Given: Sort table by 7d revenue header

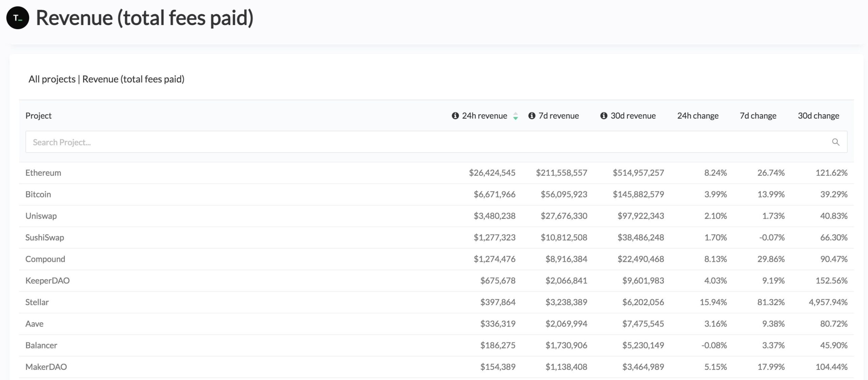Looking at the screenshot, I should 558,116.
